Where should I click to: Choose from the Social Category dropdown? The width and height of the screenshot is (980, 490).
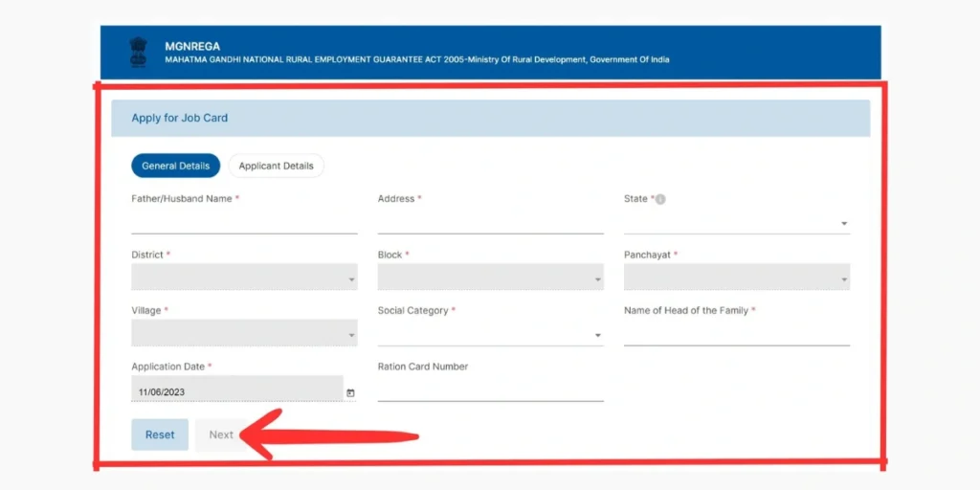[490, 334]
